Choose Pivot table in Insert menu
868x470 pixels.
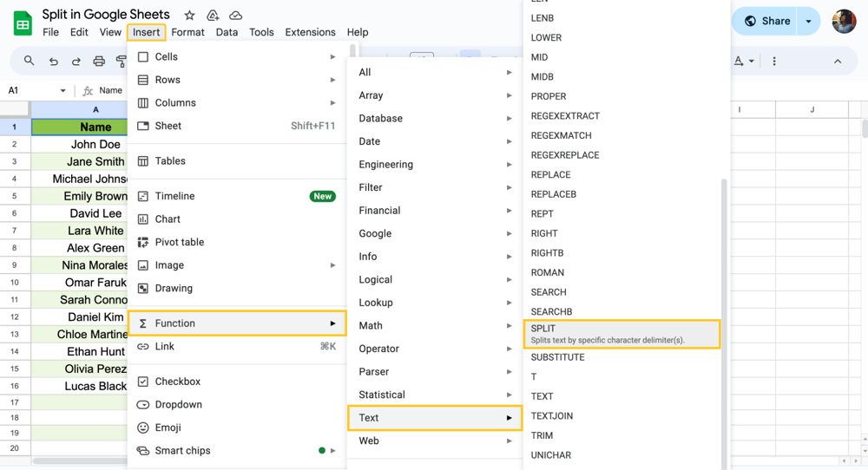[179, 242]
